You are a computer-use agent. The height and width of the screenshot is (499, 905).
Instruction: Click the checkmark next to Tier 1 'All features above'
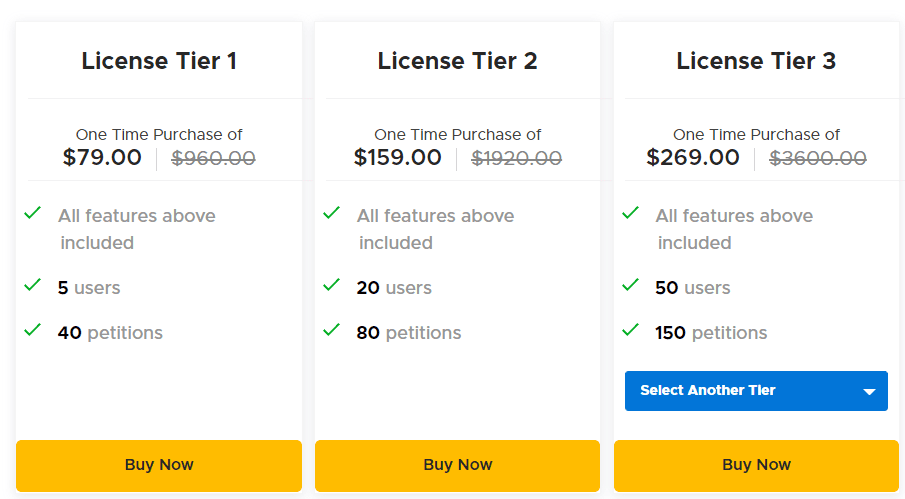pyautogui.click(x=33, y=213)
